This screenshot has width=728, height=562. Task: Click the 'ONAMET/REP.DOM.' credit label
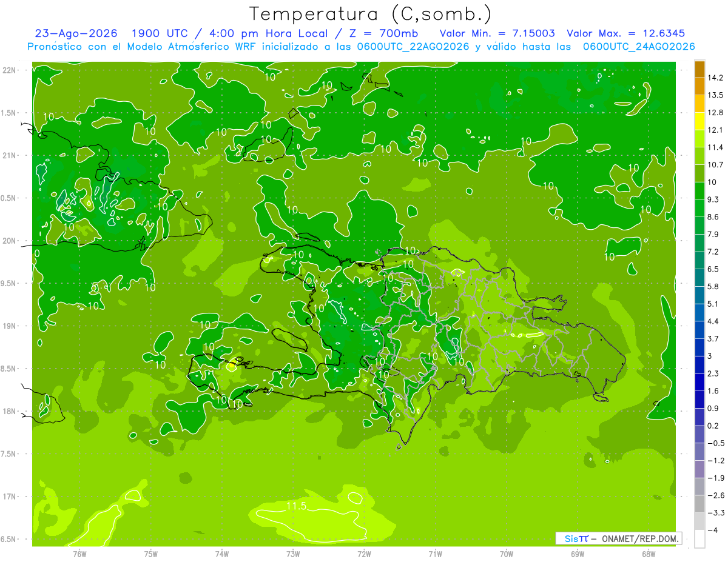coord(641,538)
